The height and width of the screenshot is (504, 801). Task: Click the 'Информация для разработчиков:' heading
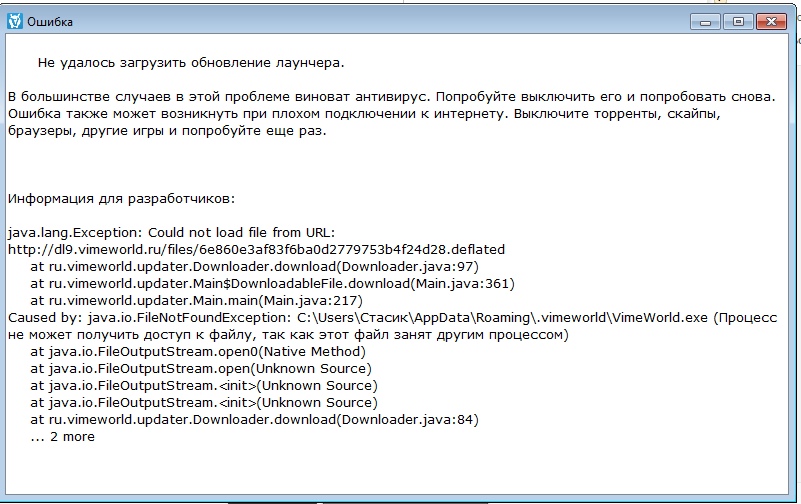pyautogui.click(x=122, y=199)
